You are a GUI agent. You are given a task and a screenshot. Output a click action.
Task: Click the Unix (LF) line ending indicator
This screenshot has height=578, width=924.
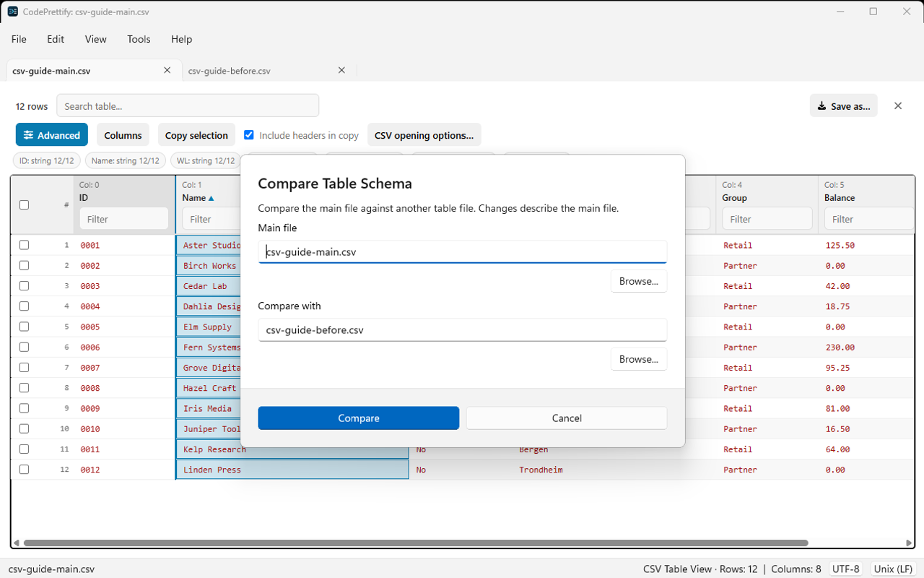pyautogui.click(x=894, y=569)
